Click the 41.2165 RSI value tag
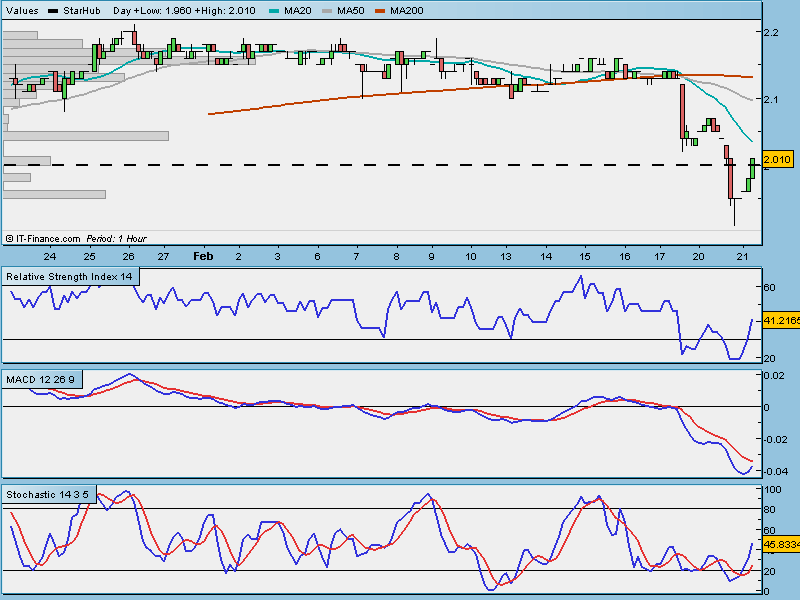This screenshot has width=800, height=600. coord(781,321)
